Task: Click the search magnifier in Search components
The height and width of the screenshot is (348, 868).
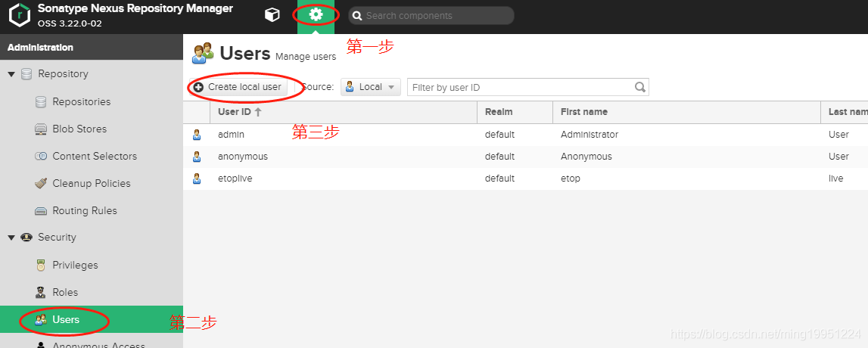Action: click(x=358, y=16)
